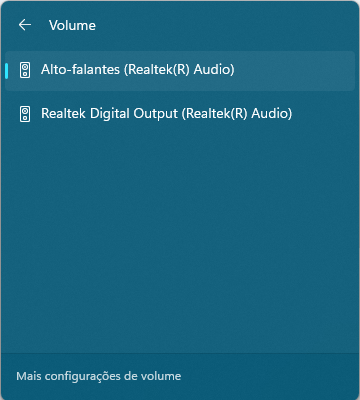Select the Alto-falantes (Realtek(R) Audio) output device
The width and height of the screenshot is (360, 400).
[x=180, y=71]
